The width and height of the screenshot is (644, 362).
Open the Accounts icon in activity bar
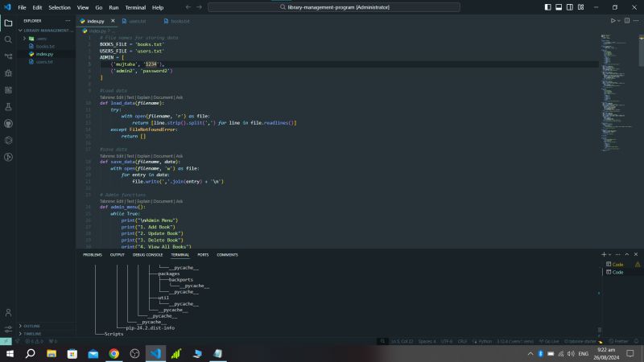8,313
